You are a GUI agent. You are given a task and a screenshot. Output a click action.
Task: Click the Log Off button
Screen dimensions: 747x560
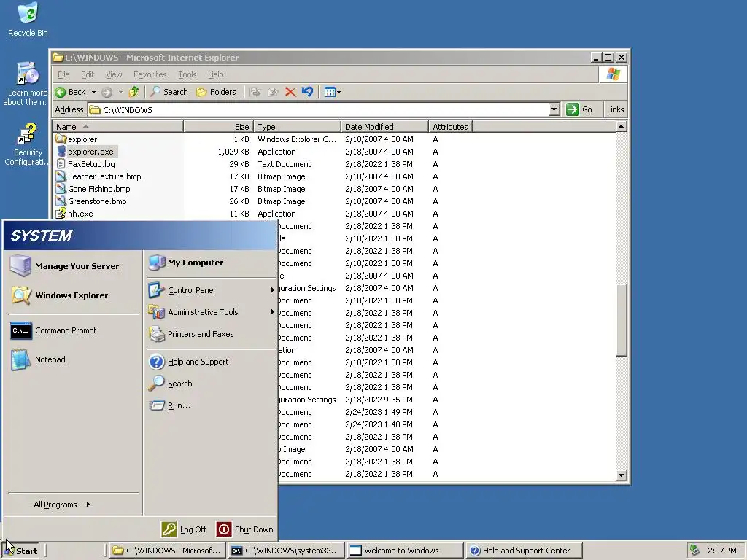pos(184,529)
